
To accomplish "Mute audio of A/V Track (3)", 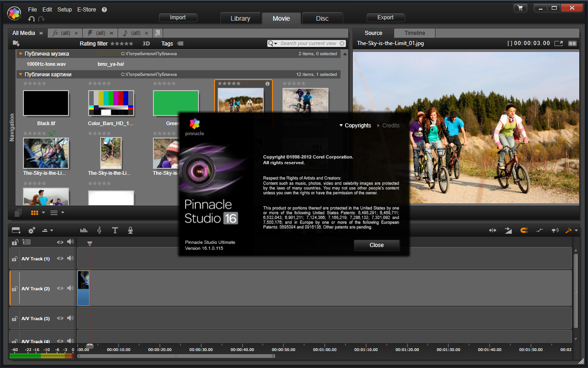I will (x=70, y=318).
